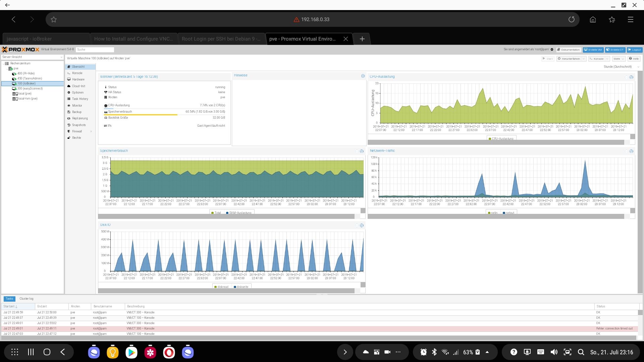Sort tasks by Startzeit column header
The width and height of the screenshot is (644, 362).
18,306
